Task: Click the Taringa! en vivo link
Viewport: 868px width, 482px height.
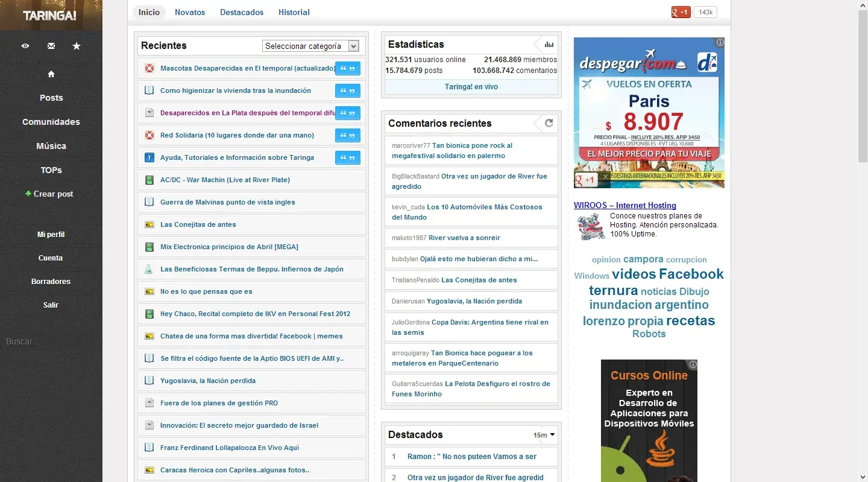Action: (471, 87)
